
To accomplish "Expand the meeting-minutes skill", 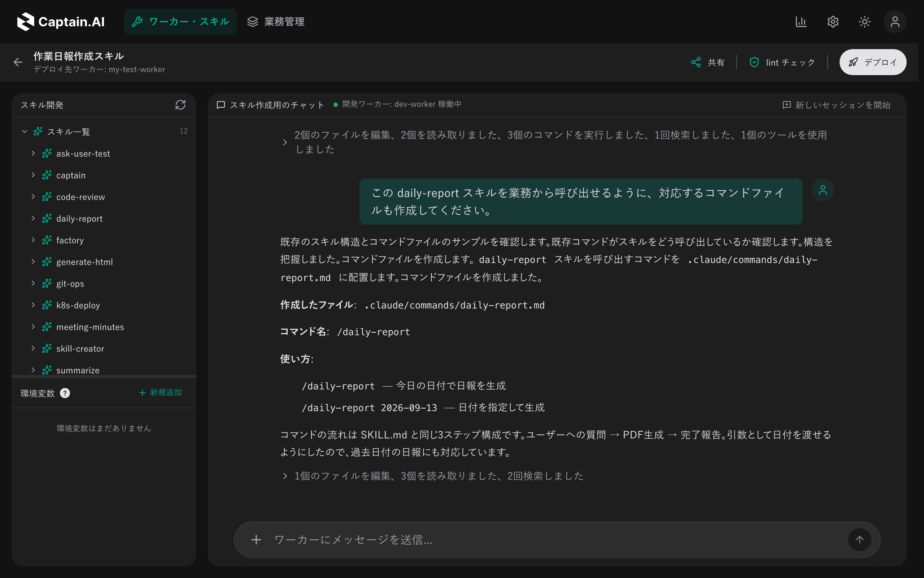I will click(33, 327).
